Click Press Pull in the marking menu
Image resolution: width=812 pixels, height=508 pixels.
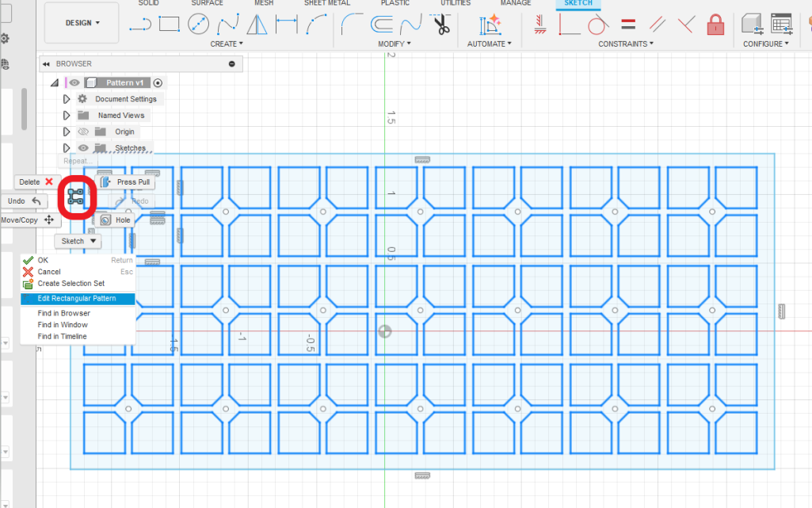(125, 181)
